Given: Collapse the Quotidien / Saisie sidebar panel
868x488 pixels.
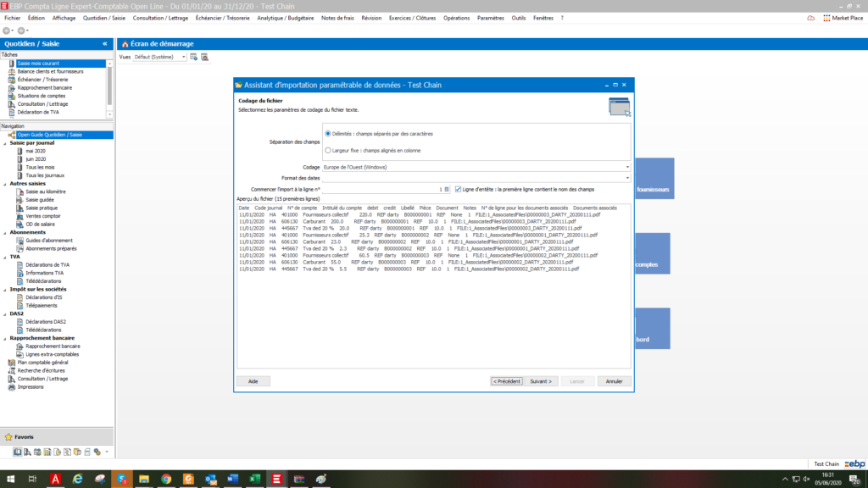Looking at the screenshot, I should [104, 44].
